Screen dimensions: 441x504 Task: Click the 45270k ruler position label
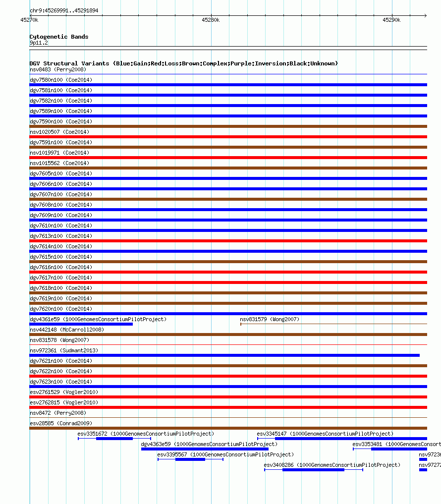pos(29,20)
